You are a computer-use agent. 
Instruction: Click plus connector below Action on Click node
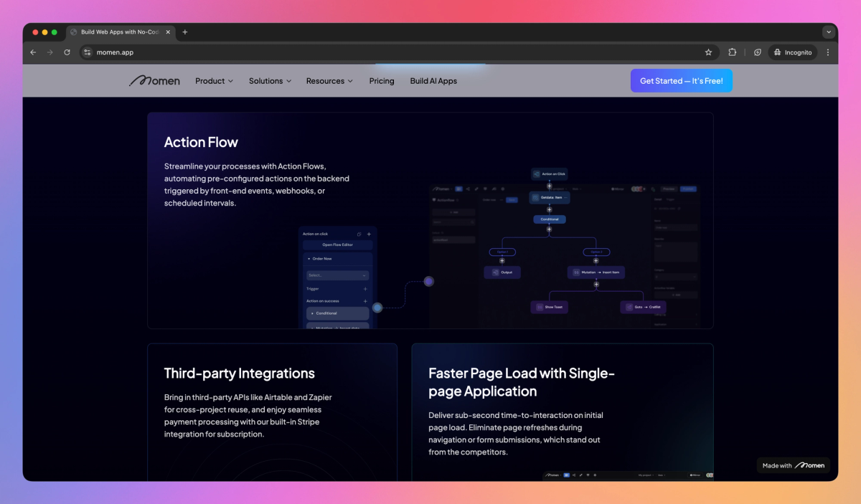[550, 186]
